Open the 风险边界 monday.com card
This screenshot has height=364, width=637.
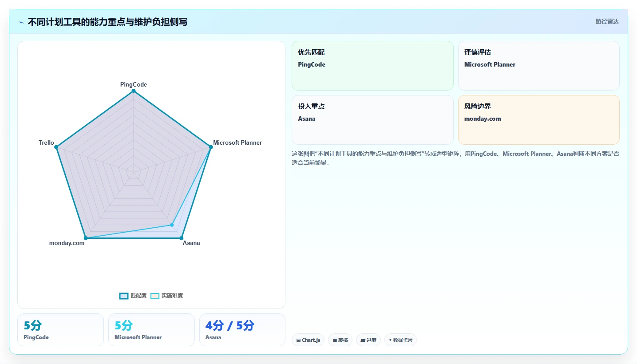pos(538,120)
